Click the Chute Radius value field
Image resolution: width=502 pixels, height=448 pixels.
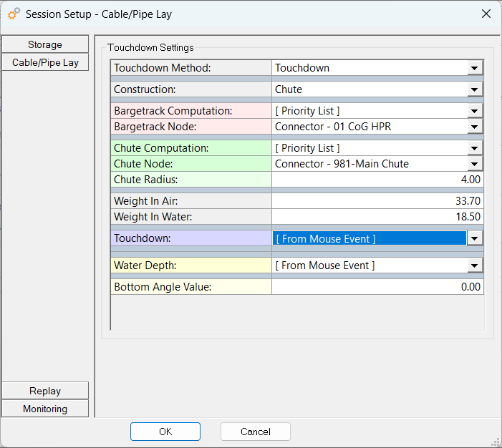377,180
